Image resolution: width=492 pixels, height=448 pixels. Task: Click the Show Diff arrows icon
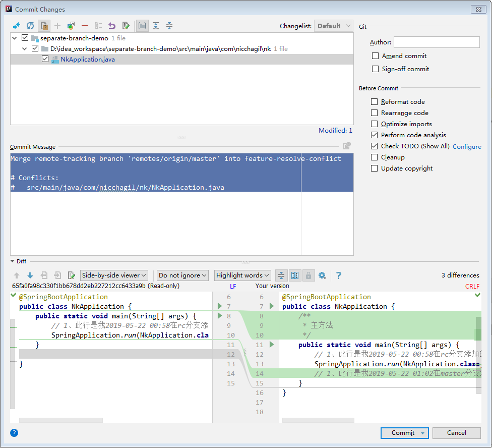[16, 26]
